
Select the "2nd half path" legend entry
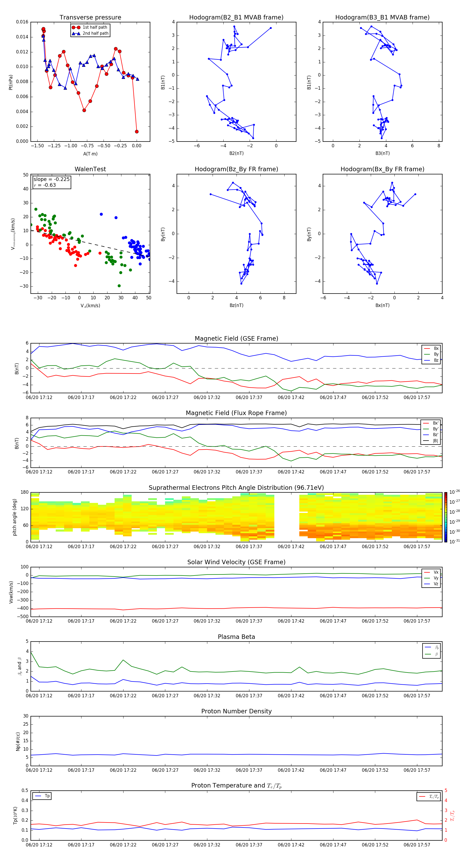(90, 33)
